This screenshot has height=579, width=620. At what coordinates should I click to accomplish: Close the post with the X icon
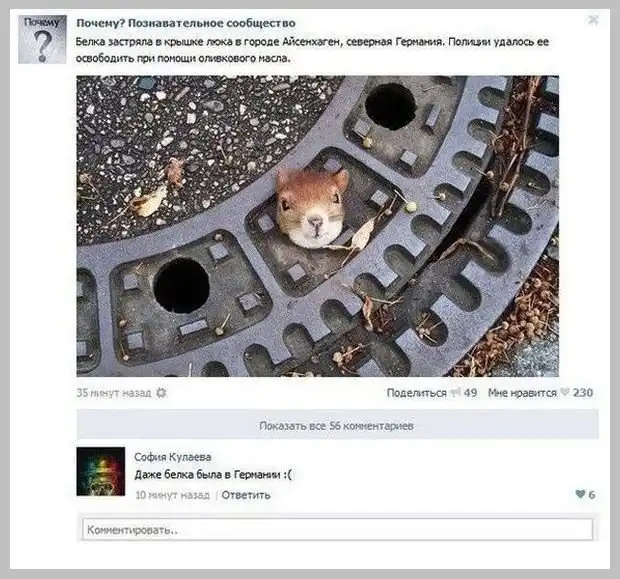[x=593, y=20]
